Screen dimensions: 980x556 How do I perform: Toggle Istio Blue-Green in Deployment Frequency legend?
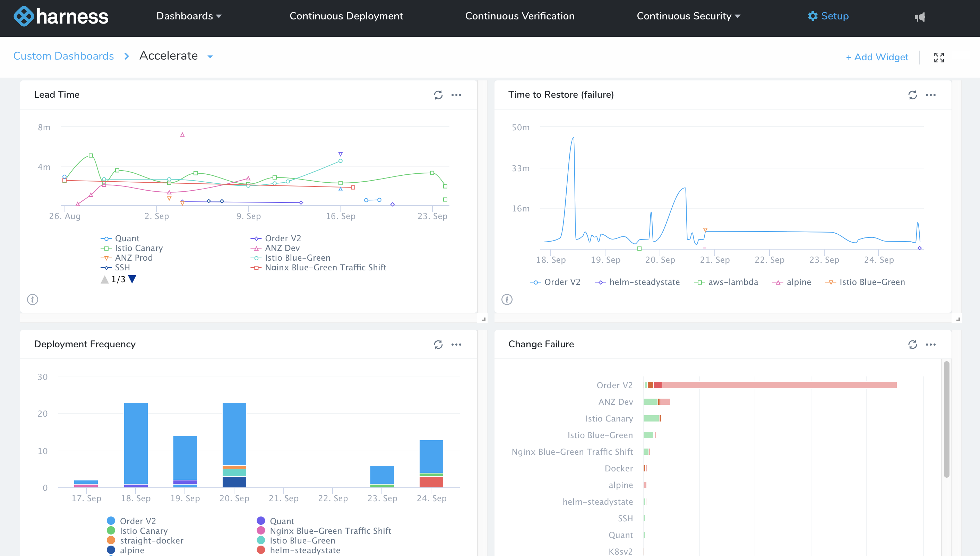click(x=296, y=541)
